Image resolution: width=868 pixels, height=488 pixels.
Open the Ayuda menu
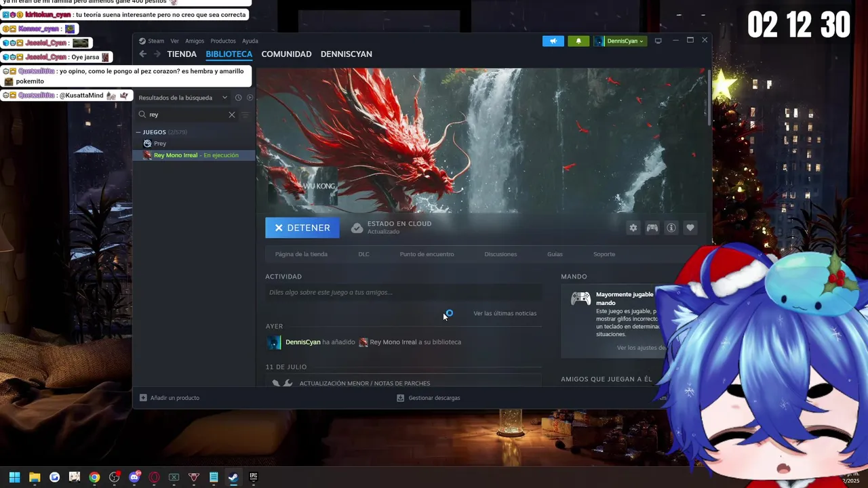click(250, 41)
